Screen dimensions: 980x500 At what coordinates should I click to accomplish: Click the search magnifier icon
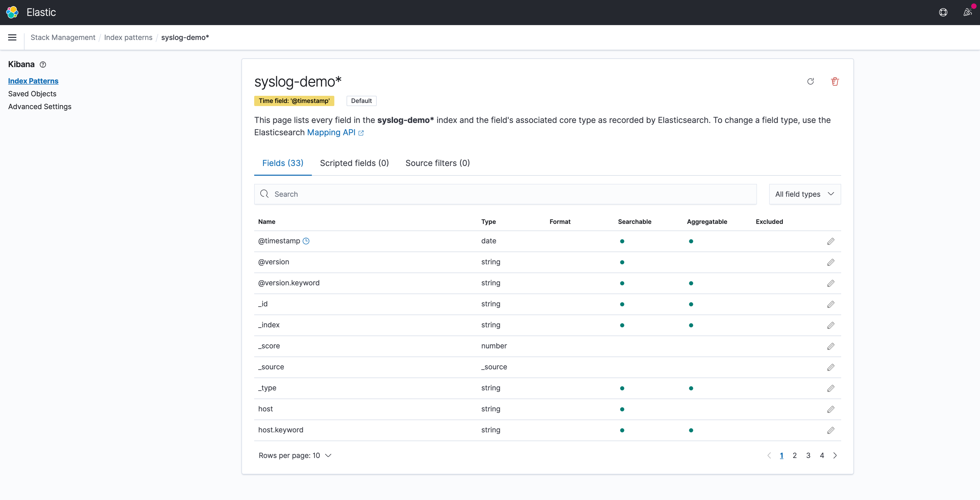pos(264,194)
